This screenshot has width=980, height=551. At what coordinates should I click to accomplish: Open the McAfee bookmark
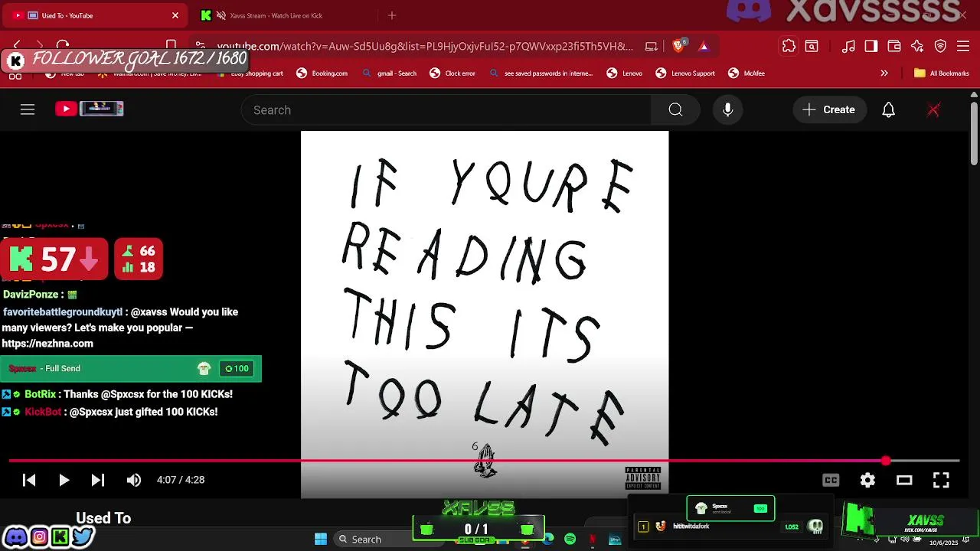(x=746, y=73)
